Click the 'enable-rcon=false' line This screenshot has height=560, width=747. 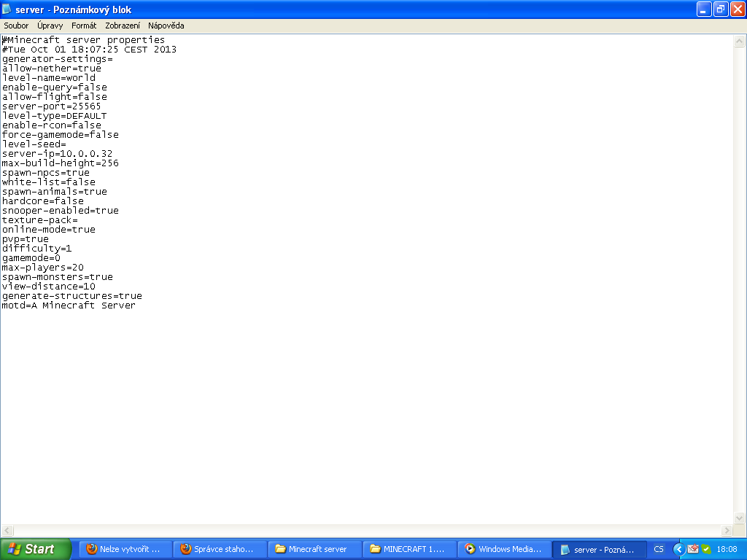(x=52, y=125)
